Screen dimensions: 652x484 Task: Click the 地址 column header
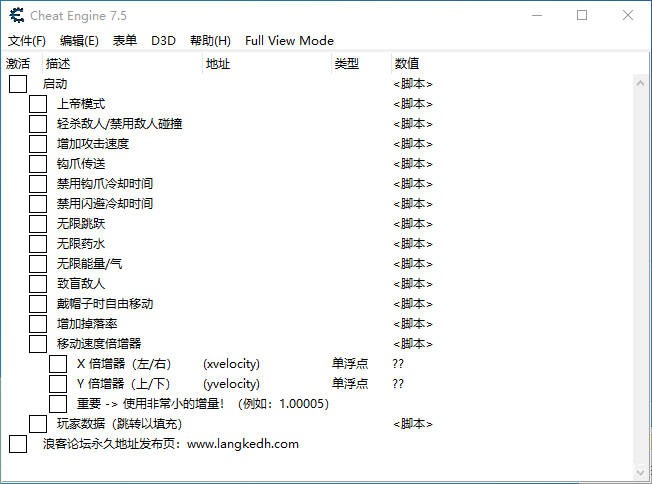coord(218,64)
